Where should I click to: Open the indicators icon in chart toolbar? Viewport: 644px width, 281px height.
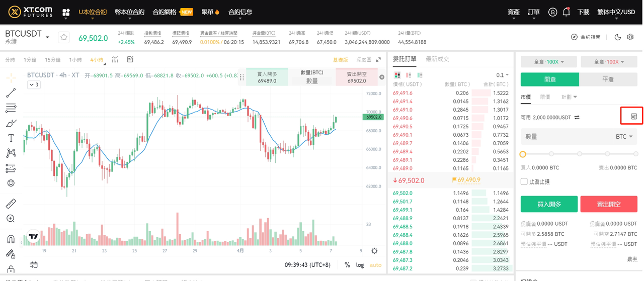115,60
